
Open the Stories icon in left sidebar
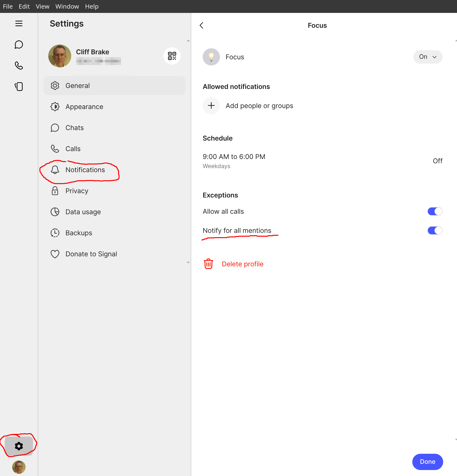19,87
